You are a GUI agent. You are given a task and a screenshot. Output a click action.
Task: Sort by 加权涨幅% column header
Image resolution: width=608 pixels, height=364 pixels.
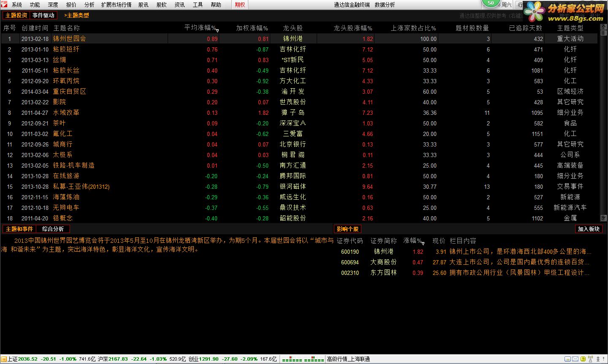[252, 28]
